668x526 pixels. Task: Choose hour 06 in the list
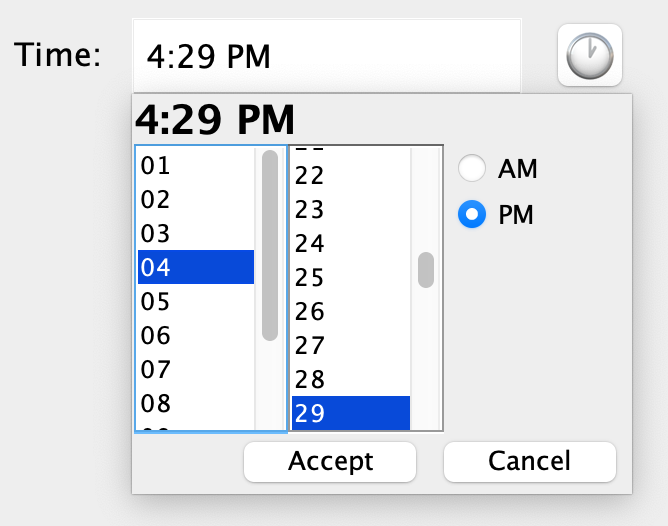pyautogui.click(x=196, y=335)
